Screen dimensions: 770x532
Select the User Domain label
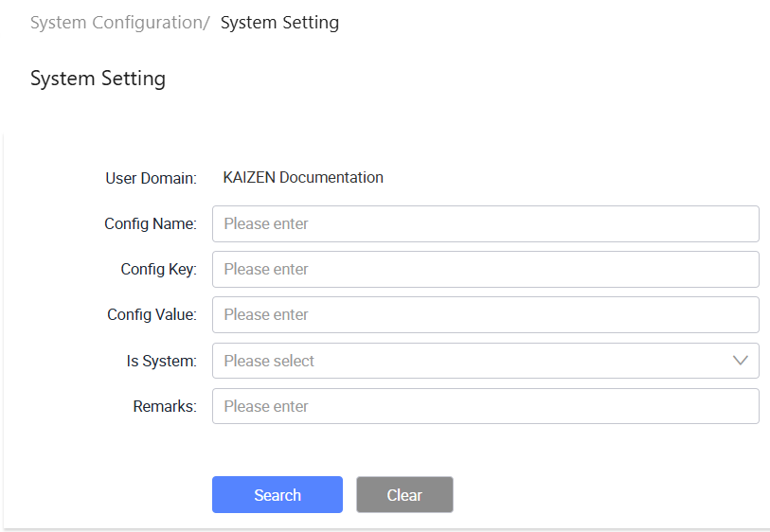coord(151,178)
